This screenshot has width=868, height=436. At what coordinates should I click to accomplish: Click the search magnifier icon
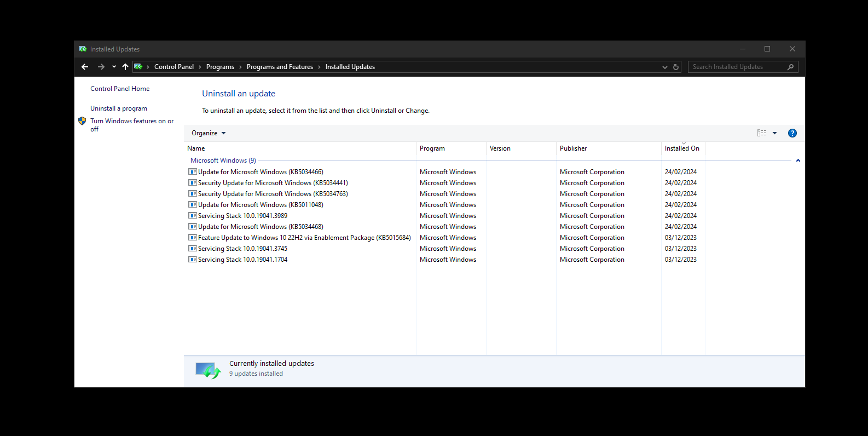(790, 67)
